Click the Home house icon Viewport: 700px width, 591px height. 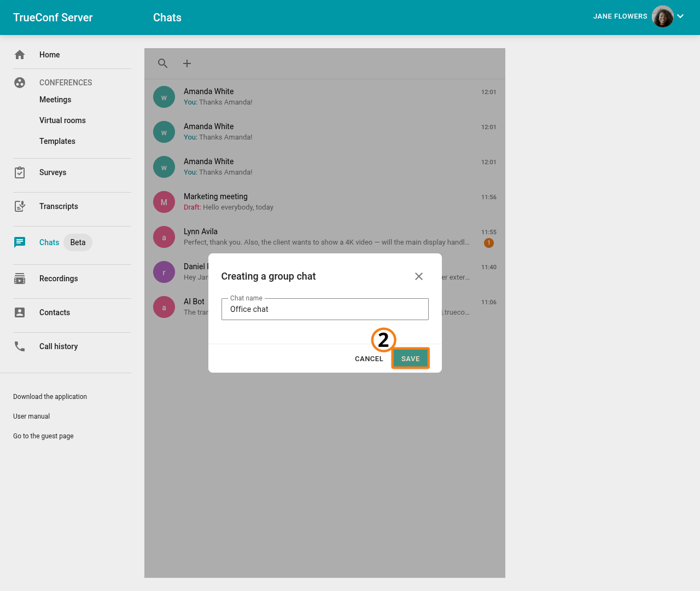click(x=20, y=55)
